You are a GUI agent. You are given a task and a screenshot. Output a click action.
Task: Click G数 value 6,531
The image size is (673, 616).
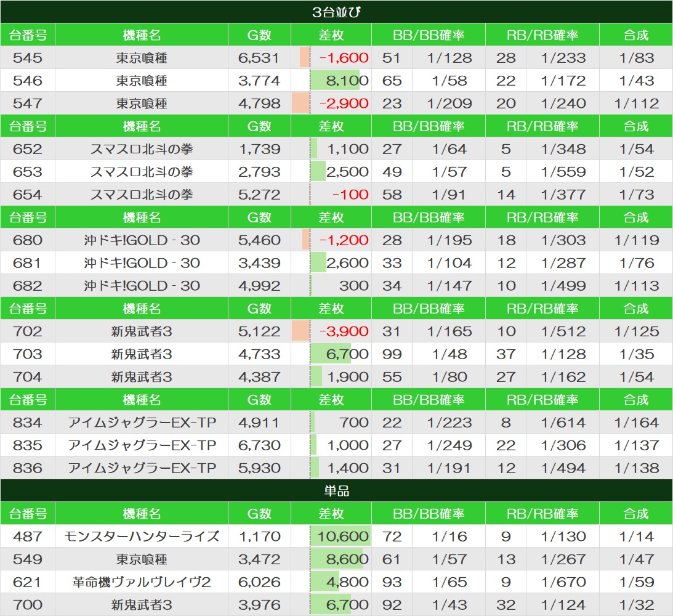[x=259, y=57]
